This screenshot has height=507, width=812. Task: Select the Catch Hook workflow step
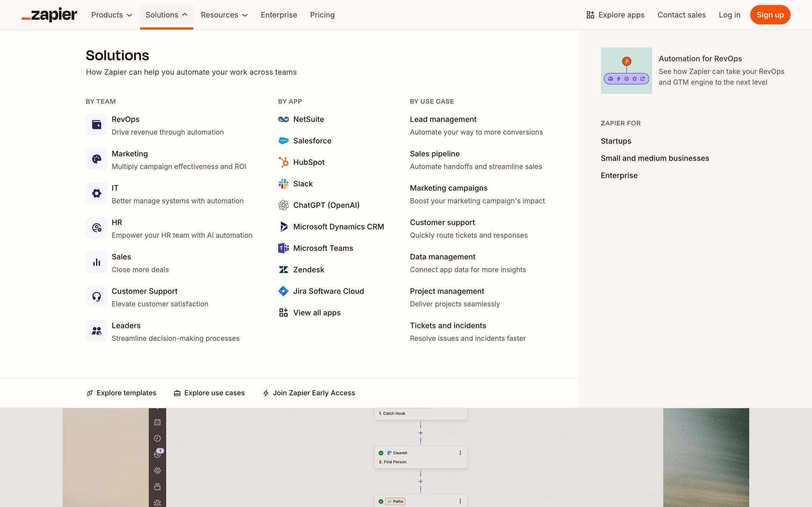[x=421, y=414]
